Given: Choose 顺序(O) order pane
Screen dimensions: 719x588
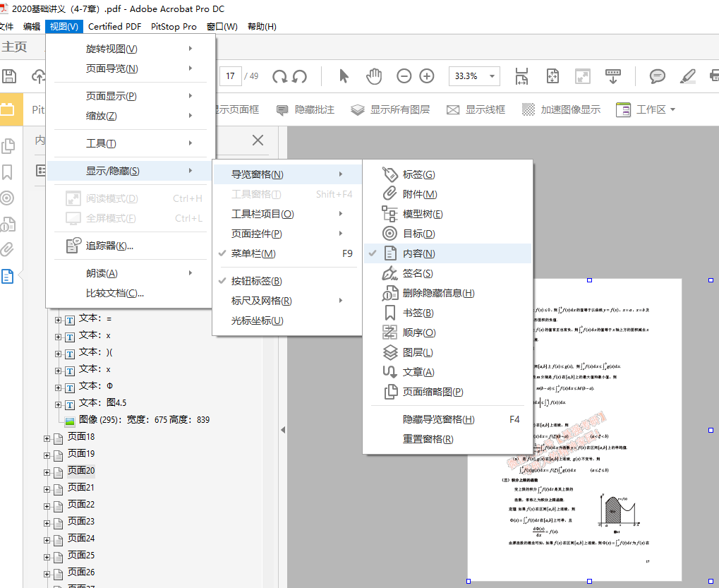Looking at the screenshot, I should click(x=448, y=332).
